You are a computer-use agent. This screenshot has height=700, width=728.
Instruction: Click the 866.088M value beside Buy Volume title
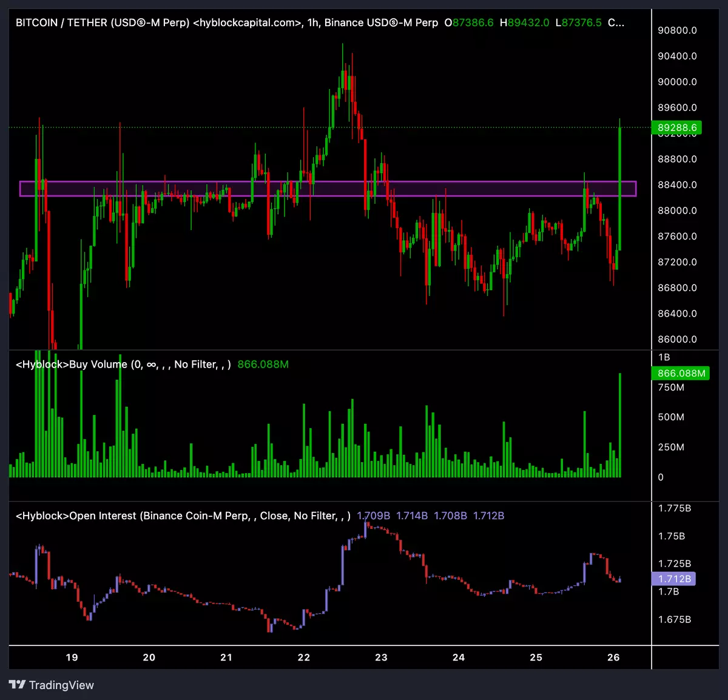pos(263,365)
